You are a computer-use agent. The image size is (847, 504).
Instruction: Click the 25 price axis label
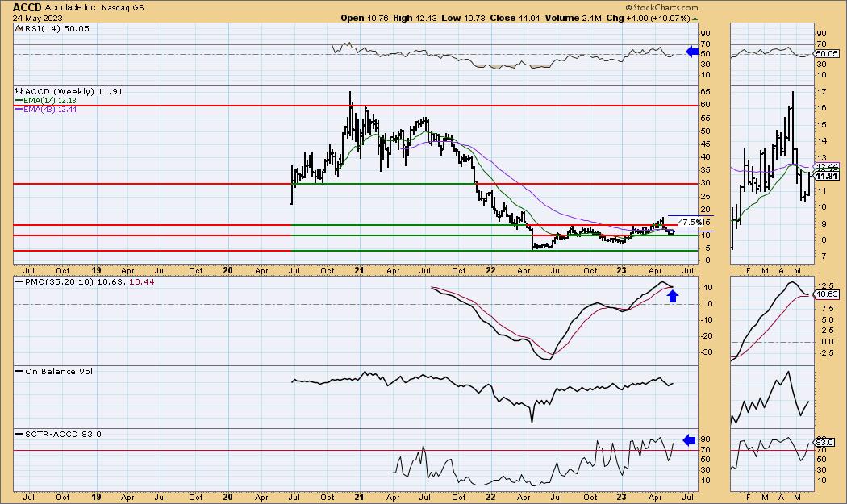pos(705,196)
